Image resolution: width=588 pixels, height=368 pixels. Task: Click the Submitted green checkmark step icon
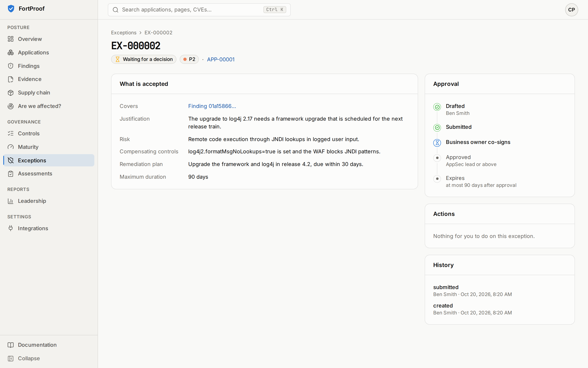(437, 128)
